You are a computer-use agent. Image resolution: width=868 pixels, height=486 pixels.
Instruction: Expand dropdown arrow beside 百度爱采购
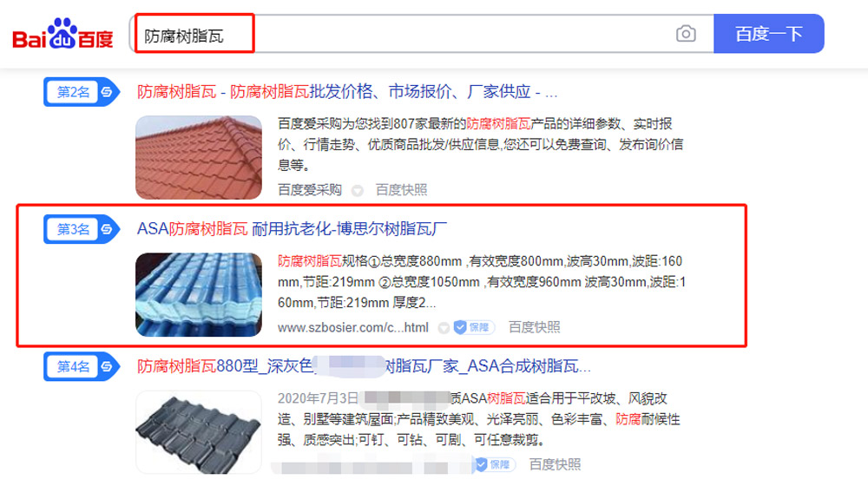pyautogui.click(x=358, y=190)
